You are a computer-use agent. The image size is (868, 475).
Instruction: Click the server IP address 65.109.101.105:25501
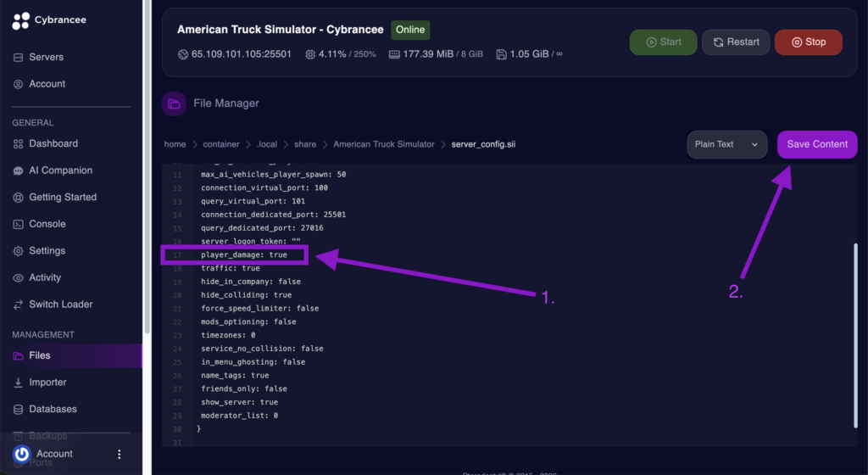tap(241, 53)
